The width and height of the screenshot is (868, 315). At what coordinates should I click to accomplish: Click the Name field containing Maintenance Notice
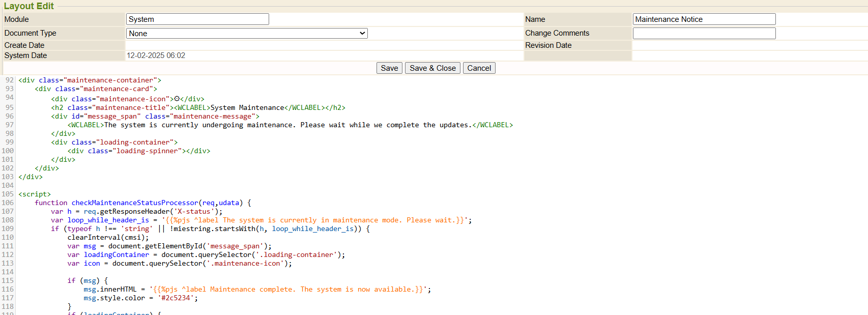pyautogui.click(x=704, y=19)
